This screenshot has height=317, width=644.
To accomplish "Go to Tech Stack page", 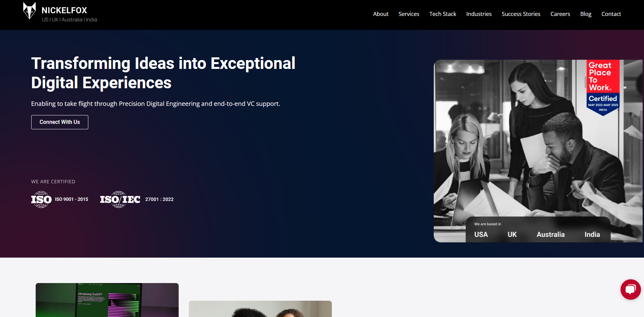I will point(443,14).
